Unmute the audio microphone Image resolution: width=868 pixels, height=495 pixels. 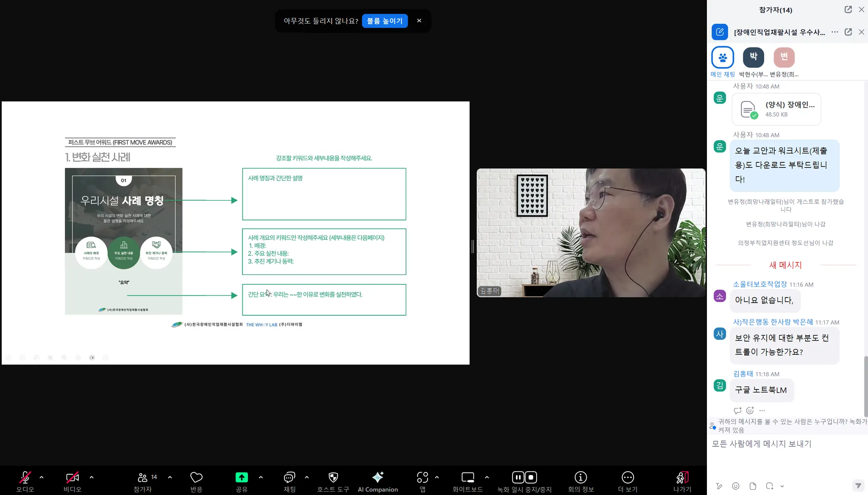25,478
